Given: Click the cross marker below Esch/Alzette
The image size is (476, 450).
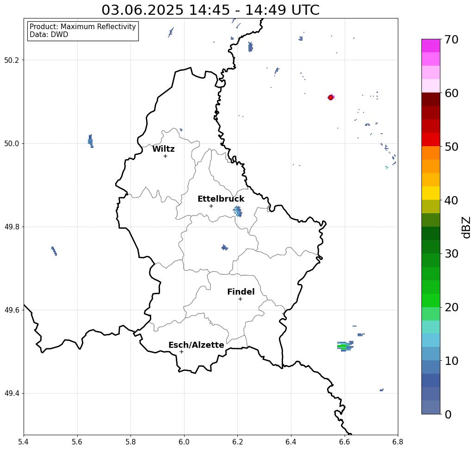Looking at the screenshot, I should [181, 352].
